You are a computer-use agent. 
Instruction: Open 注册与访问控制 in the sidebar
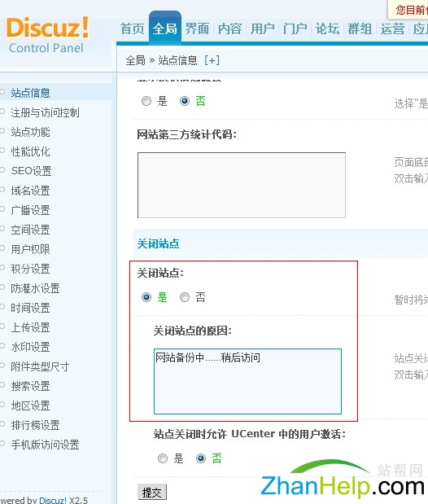[x=45, y=112]
